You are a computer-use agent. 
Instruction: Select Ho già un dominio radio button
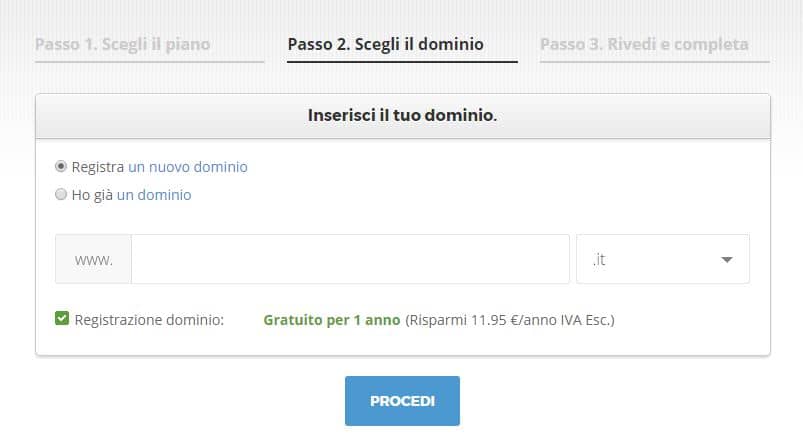61,194
